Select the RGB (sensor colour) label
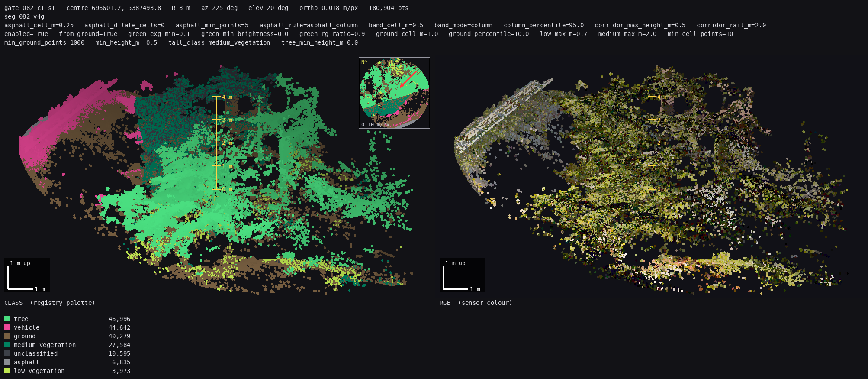The image size is (868, 379). pyautogui.click(x=476, y=303)
